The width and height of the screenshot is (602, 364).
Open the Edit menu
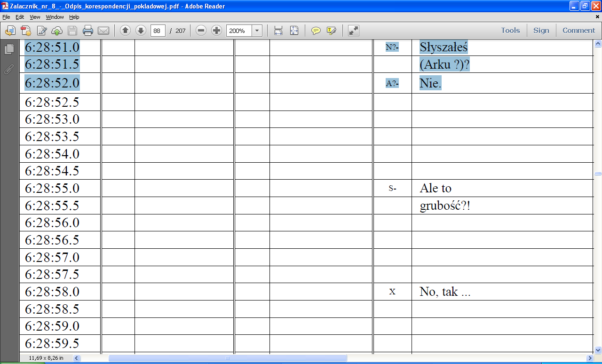(x=20, y=17)
